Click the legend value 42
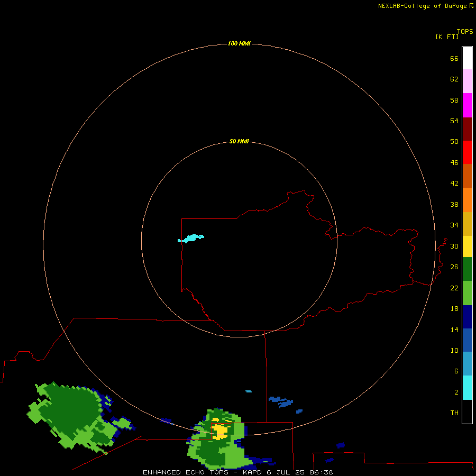The image size is (476, 476). [x=454, y=183]
